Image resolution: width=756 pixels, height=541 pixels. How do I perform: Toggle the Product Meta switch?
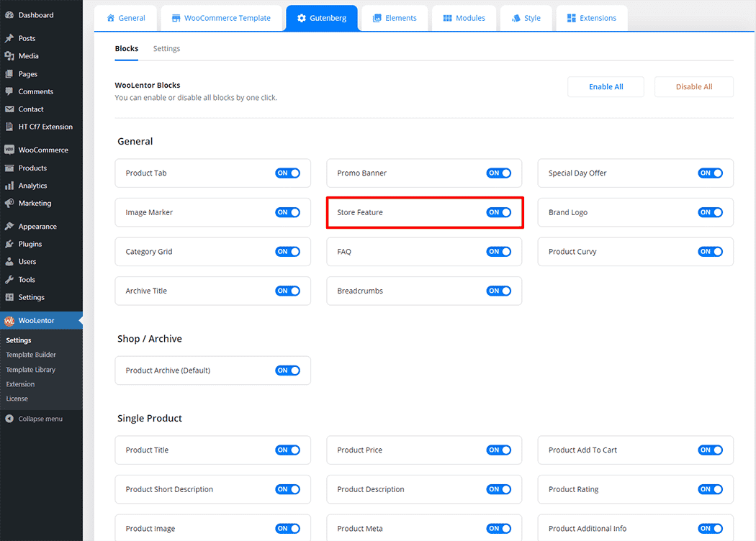tap(498, 529)
